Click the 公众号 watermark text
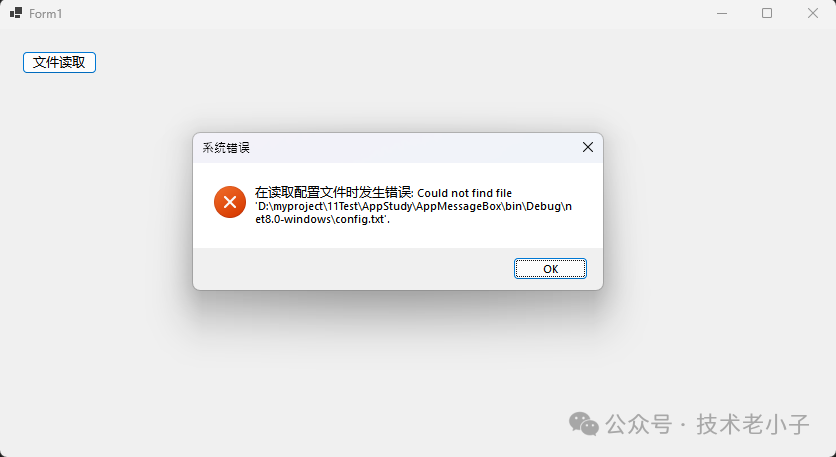Viewport: 836px width, 457px height. coord(639,424)
